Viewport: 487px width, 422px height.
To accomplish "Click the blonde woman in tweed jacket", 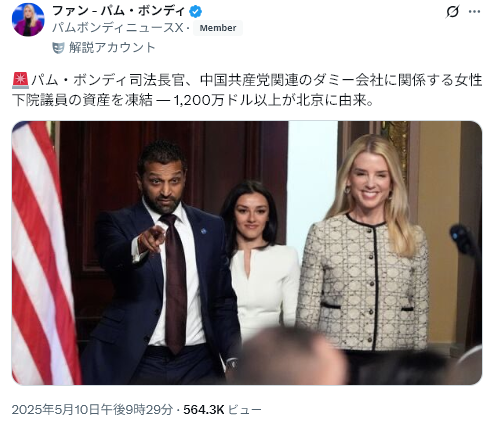I will point(365,253).
